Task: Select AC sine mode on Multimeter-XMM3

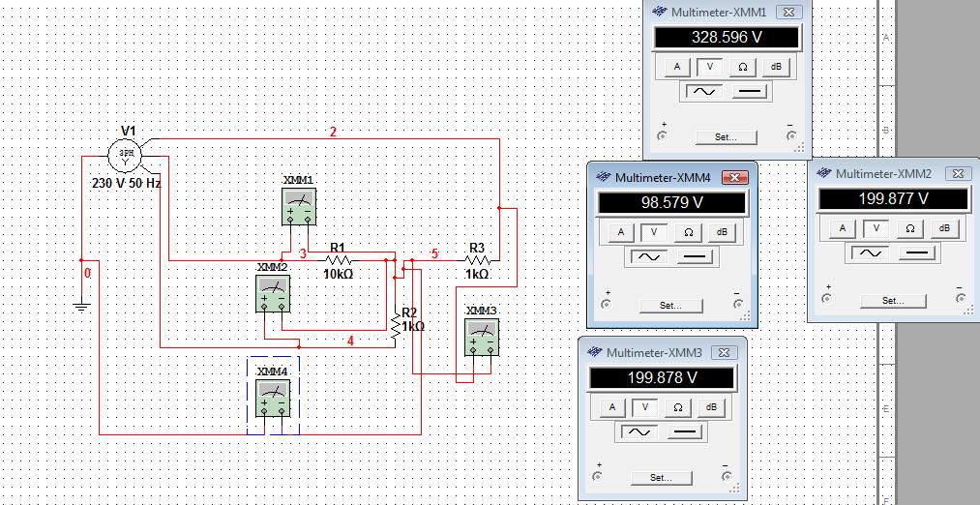Action: [639, 431]
